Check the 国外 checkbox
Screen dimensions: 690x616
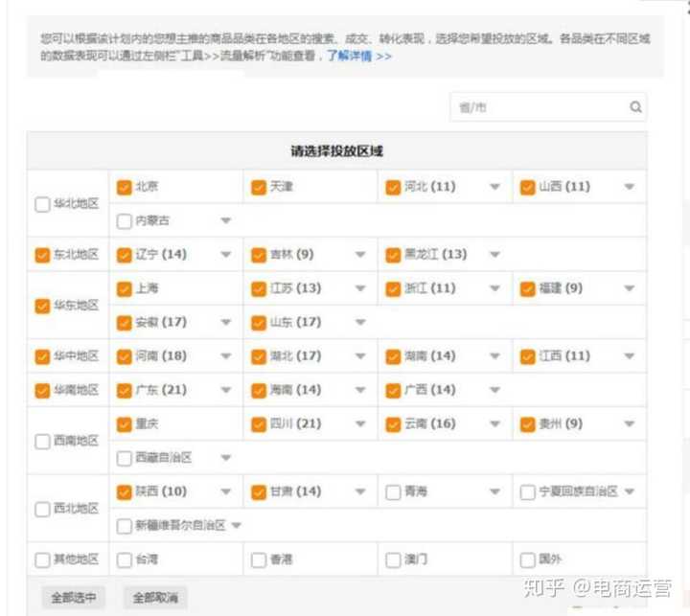tap(527, 559)
